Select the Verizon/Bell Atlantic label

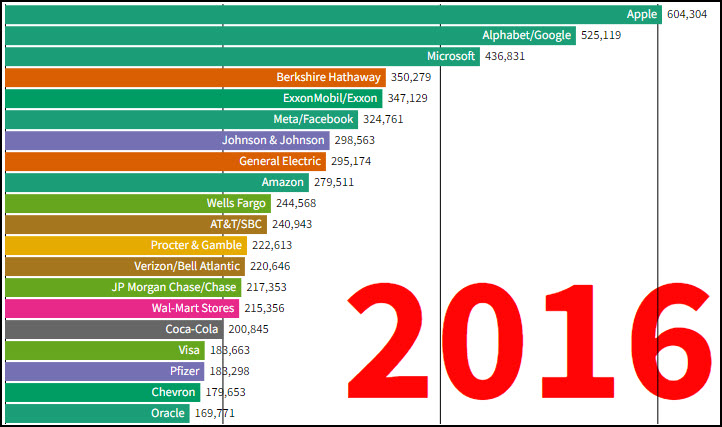[187, 266]
